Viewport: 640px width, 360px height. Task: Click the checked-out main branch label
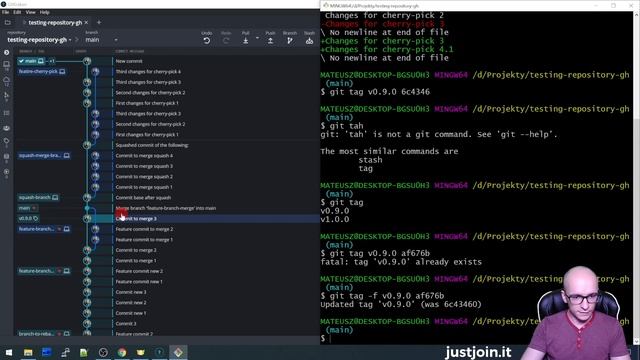tap(31, 61)
